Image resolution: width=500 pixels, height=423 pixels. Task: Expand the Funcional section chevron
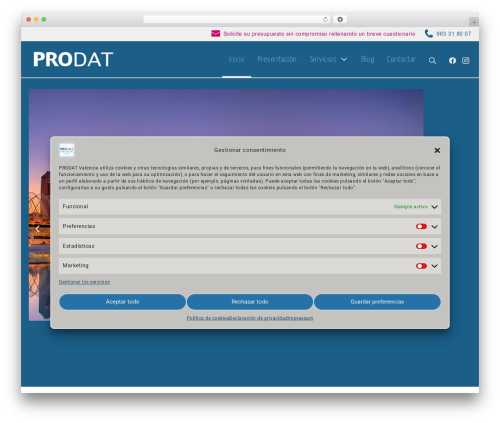pyautogui.click(x=434, y=207)
